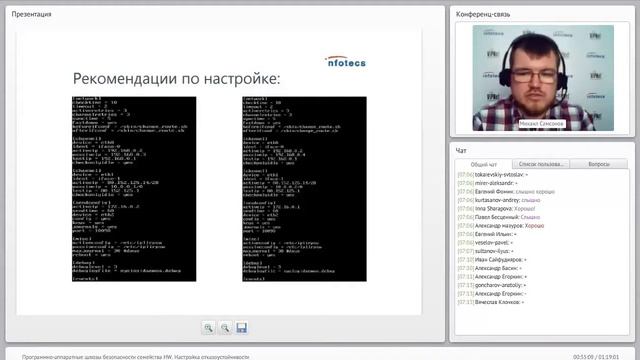
Task: Select the chat message from mirer-aleksandr
Action: (x=487, y=183)
